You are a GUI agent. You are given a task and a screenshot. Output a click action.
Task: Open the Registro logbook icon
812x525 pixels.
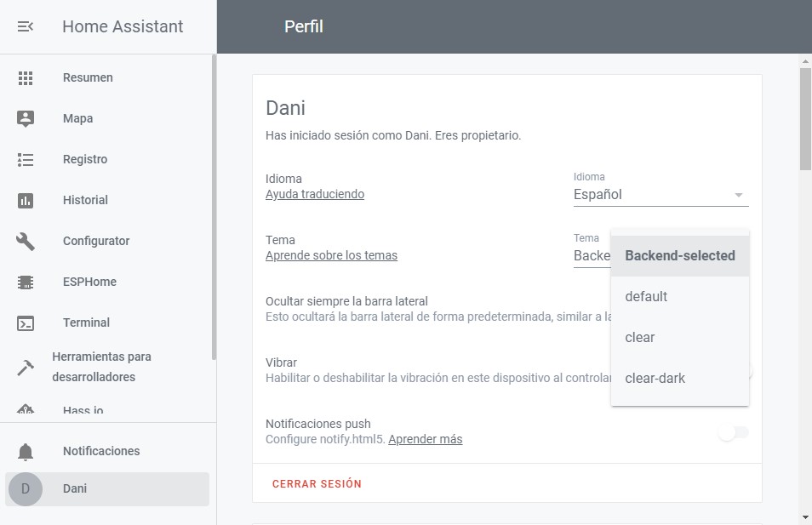coord(26,159)
